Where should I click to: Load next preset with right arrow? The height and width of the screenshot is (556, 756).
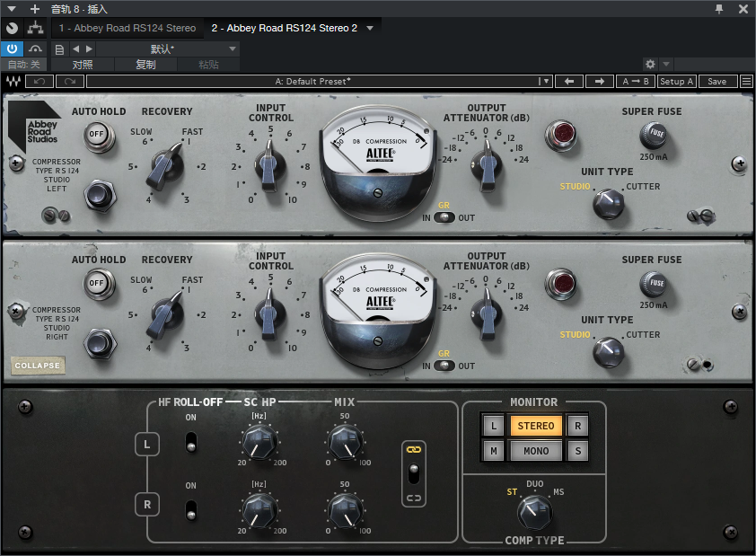coord(599,82)
